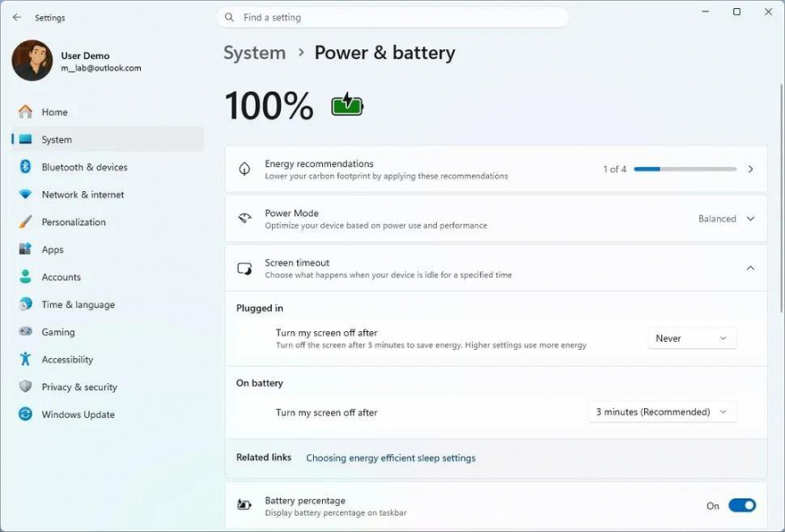Click the green charging battery icon
Viewport: 785px width, 532px height.
coord(347,105)
